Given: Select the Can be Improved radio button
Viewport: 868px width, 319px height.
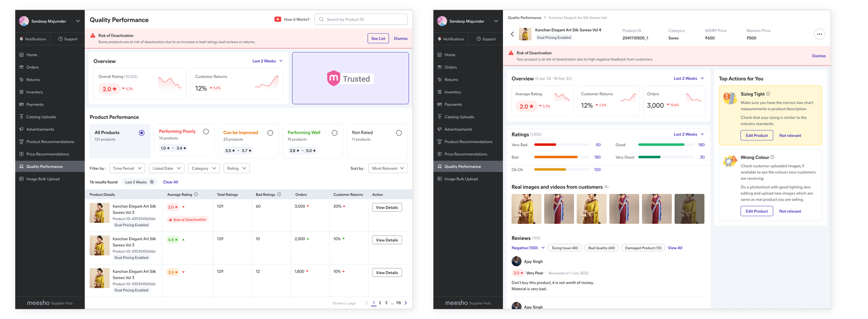Looking at the screenshot, I should 270,133.
